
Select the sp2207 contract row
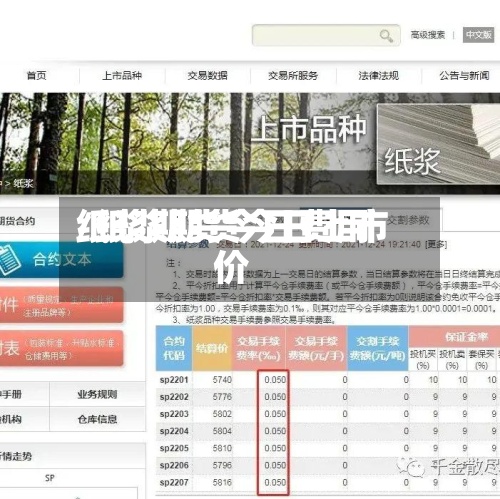[x=328, y=482]
